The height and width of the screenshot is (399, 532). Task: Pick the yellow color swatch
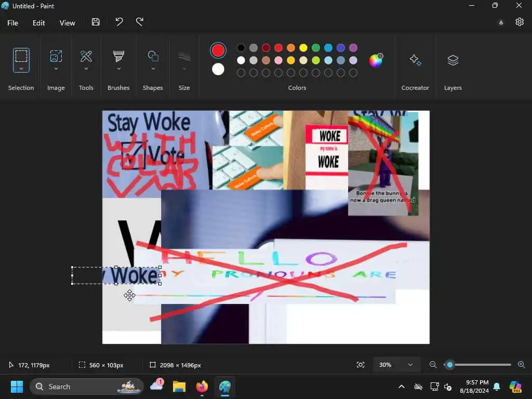pos(303,48)
